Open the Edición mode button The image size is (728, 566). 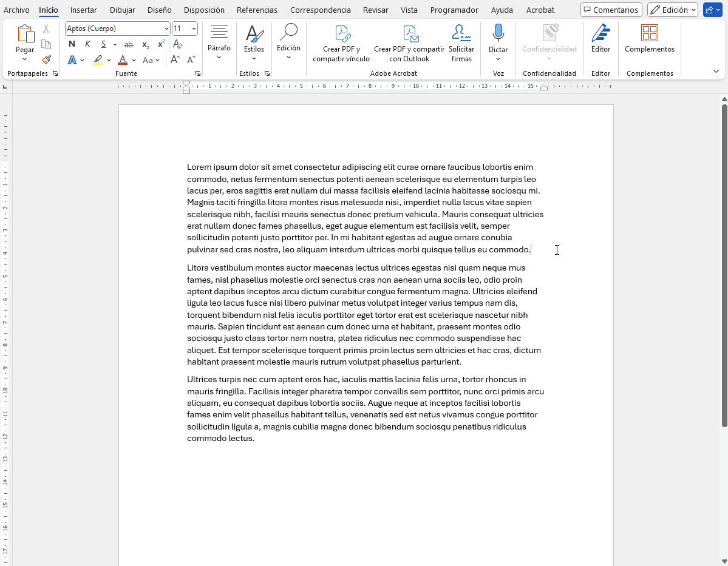[x=672, y=10]
